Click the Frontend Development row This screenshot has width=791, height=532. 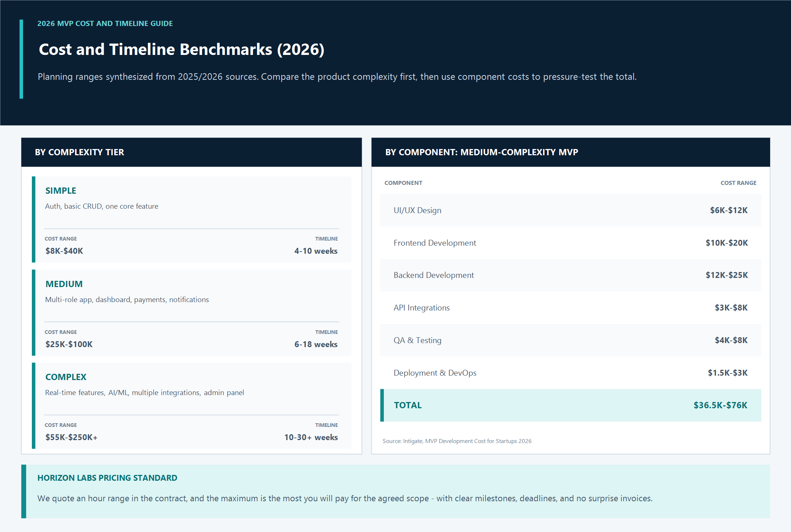click(571, 243)
